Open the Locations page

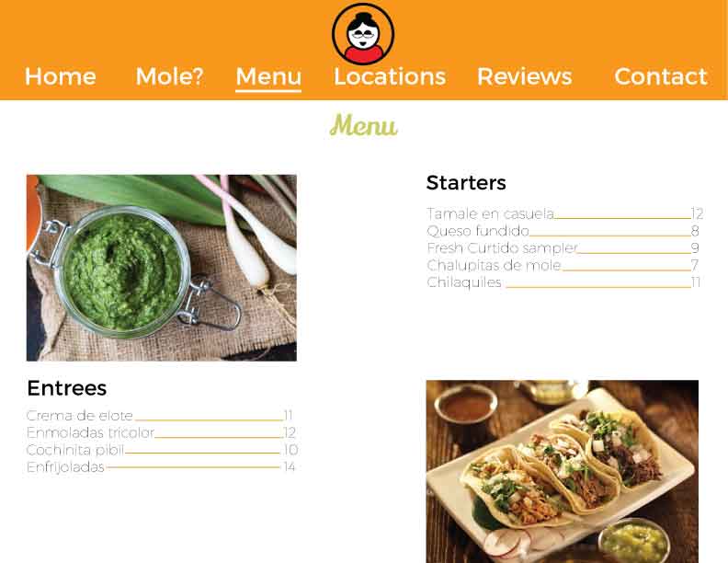pos(390,76)
